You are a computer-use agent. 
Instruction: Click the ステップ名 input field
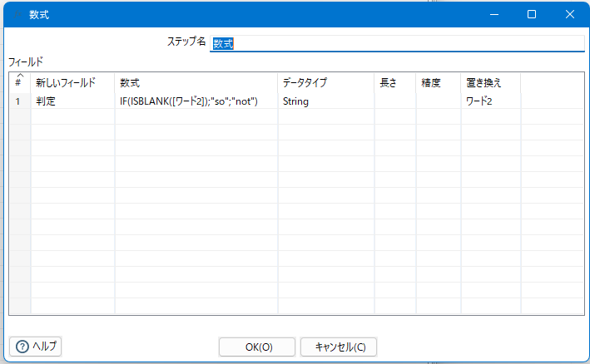click(398, 42)
